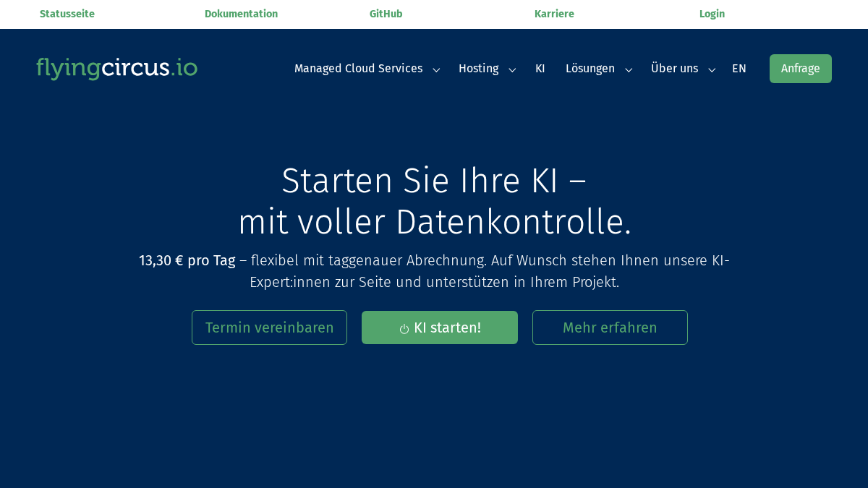
Task: Click the Anfrage button
Action: pos(801,69)
